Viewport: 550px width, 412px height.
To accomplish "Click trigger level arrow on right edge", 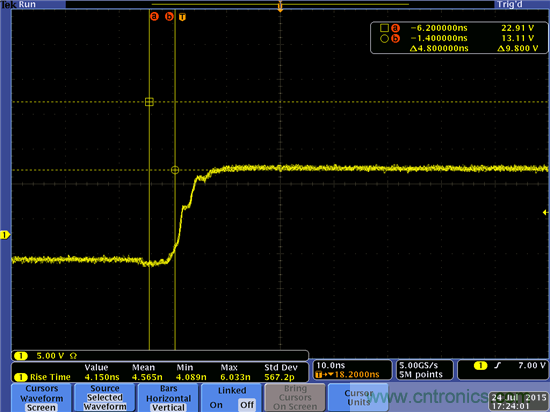I will [x=545, y=212].
